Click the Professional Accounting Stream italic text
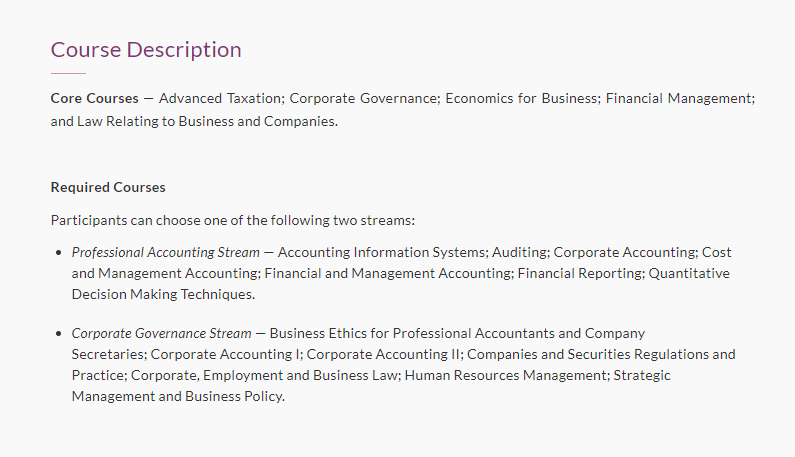795x457 pixels. 166,253
